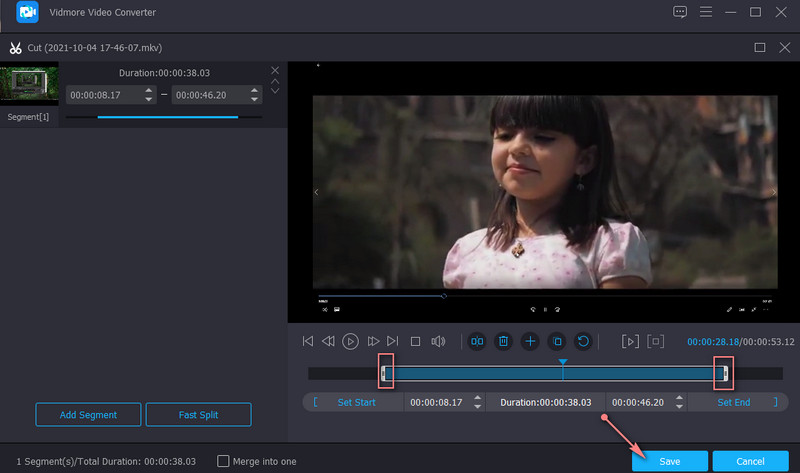
Task: Click the Split segment icon
Action: click(x=478, y=341)
